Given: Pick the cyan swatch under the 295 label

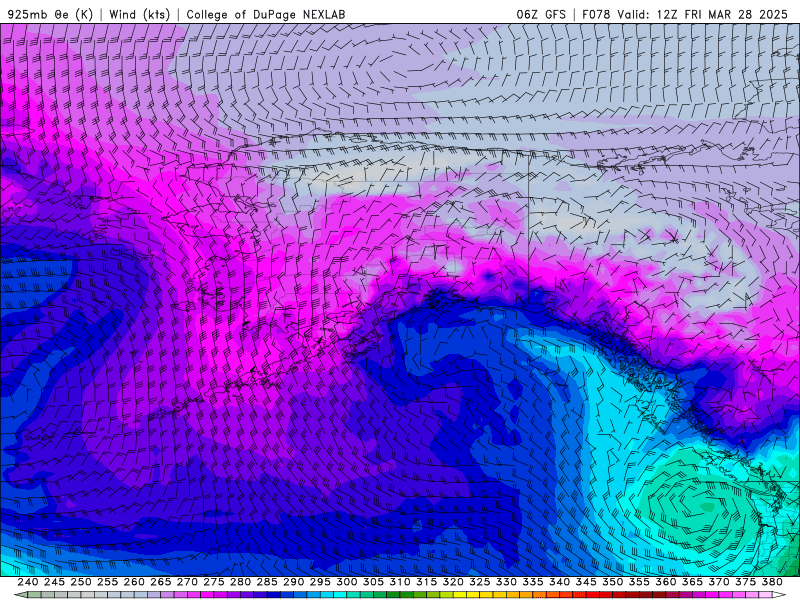Looking at the screenshot, I should pos(327,594).
